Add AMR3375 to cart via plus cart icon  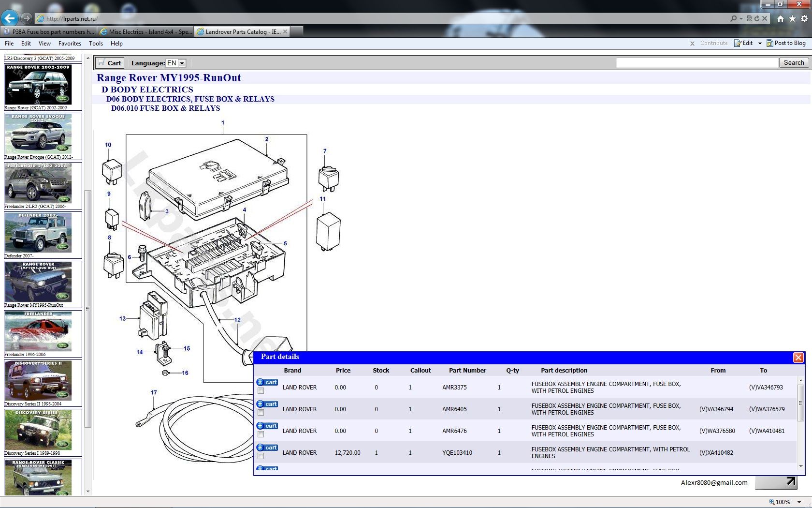pyautogui.click(x=267, y=382)
